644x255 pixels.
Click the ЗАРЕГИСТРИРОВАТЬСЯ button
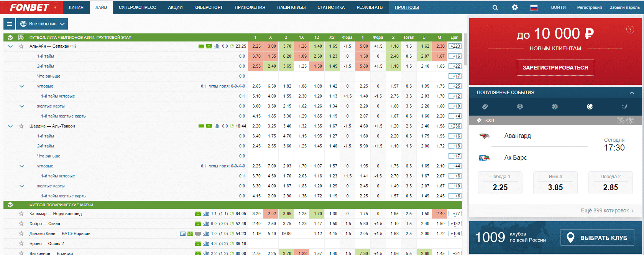point(555,68)
